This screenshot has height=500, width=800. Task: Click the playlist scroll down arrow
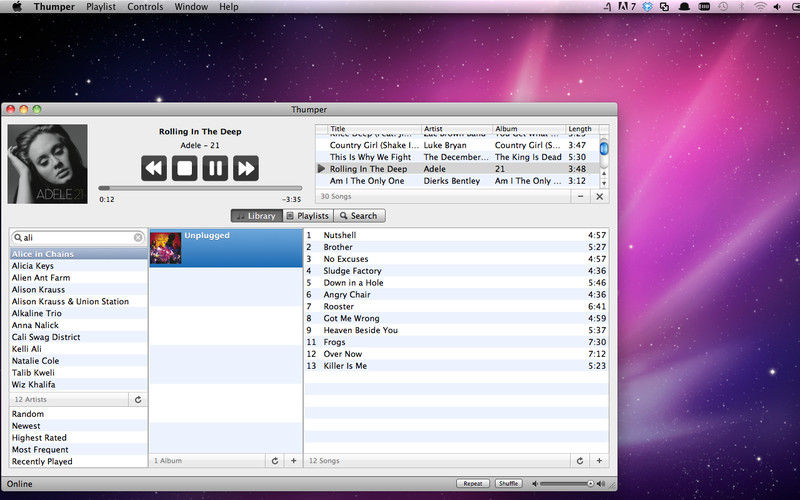pyautogui.click(x=604, y=183)
